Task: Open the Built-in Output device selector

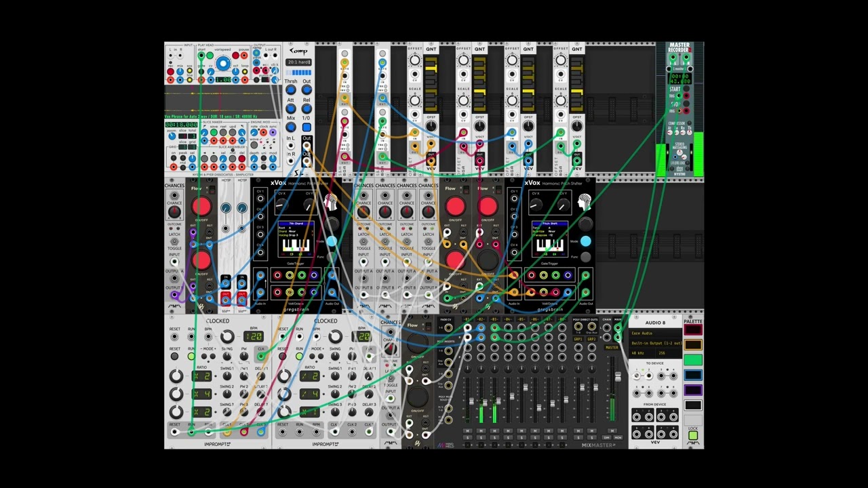Action: (x=655, y=344)
